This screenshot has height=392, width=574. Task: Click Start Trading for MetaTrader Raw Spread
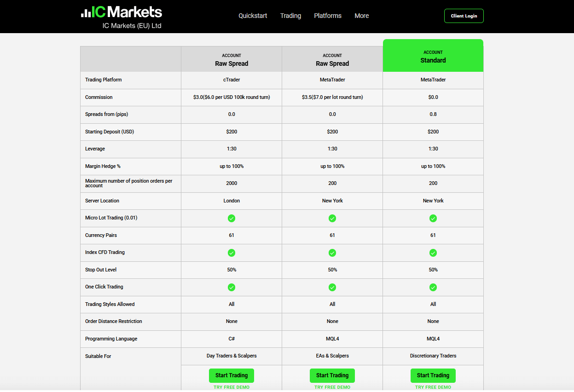(332, 375)
